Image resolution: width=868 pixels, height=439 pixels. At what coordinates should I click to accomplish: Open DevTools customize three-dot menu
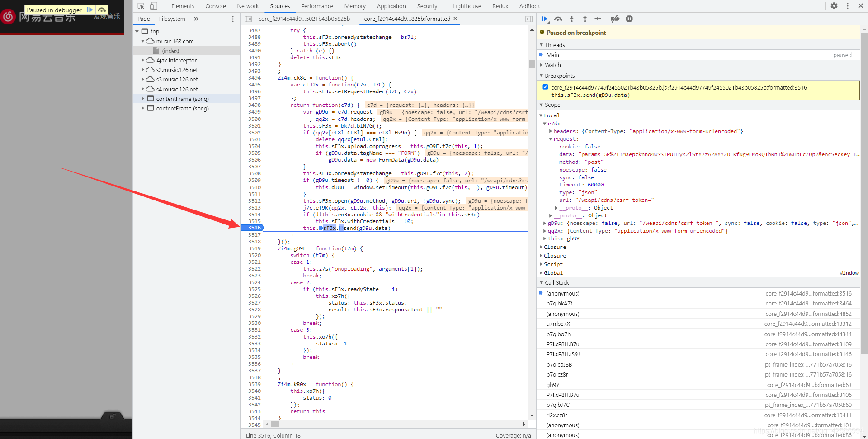tap(848, 6)
